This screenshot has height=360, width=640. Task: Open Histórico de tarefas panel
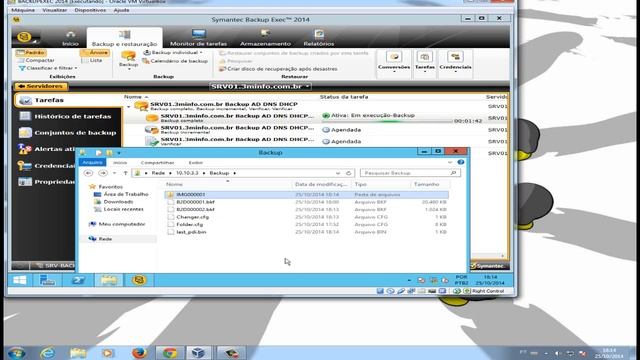pyautogui.click(x=66, y=116)
